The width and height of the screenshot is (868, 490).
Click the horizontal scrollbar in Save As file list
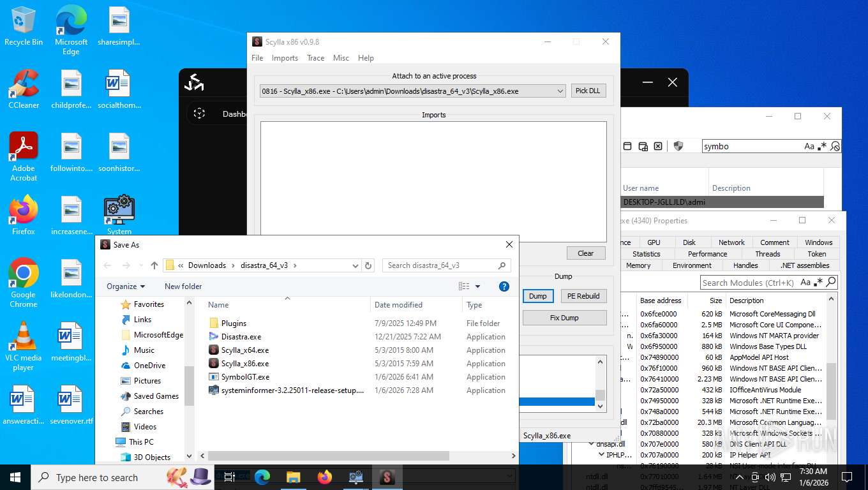[x=327, y=456]
